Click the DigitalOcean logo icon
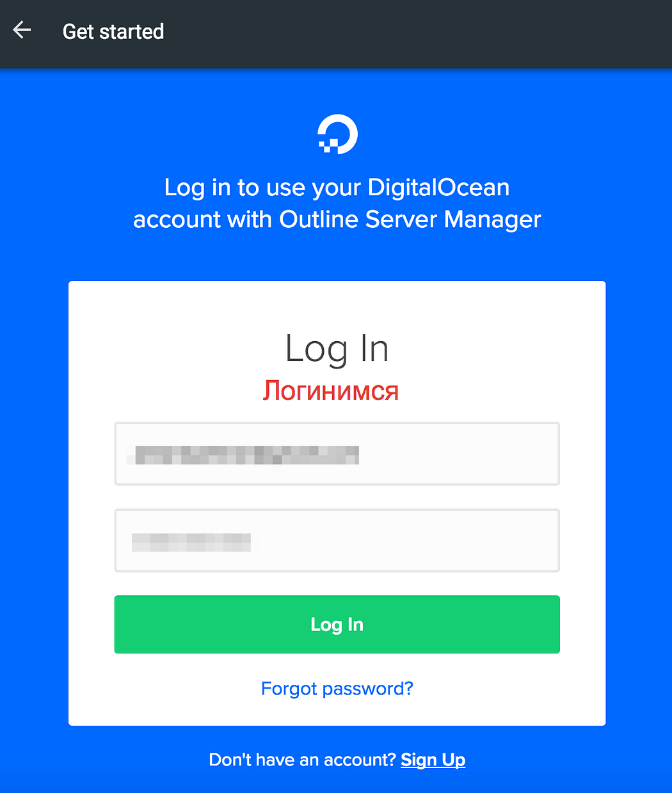The width and height of the screenshot is (672, 793). click(x=337, y=134)
